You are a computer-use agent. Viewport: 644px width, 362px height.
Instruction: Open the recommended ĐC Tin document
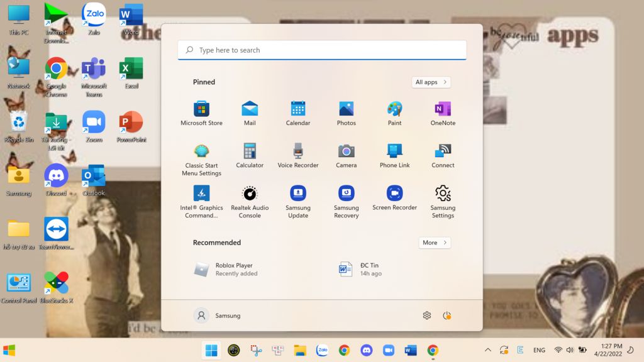[x=360, y=269]
